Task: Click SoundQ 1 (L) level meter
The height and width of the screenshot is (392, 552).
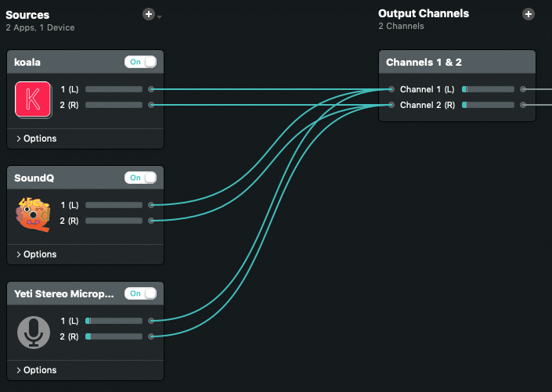Action: point(114,205)
